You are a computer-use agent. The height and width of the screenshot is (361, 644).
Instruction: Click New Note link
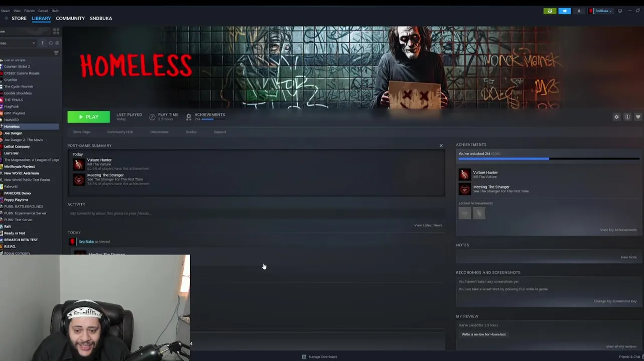tap(629, 257)
